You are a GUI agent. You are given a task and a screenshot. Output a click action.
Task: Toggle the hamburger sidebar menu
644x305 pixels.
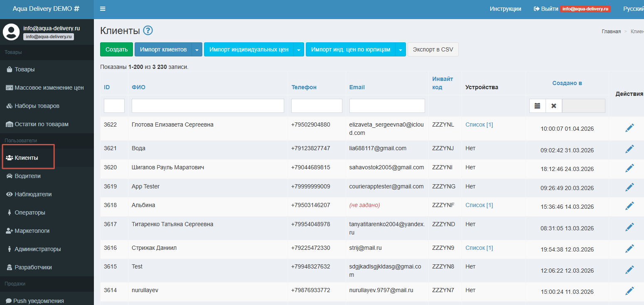tap(103, 9)
